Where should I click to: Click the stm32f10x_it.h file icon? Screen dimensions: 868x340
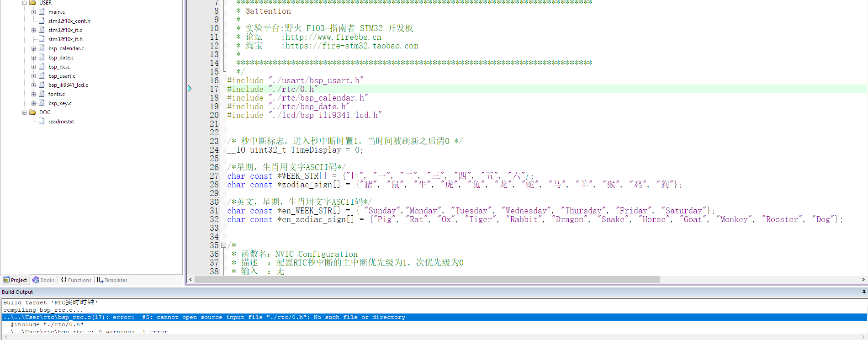(x=42, y=39)
